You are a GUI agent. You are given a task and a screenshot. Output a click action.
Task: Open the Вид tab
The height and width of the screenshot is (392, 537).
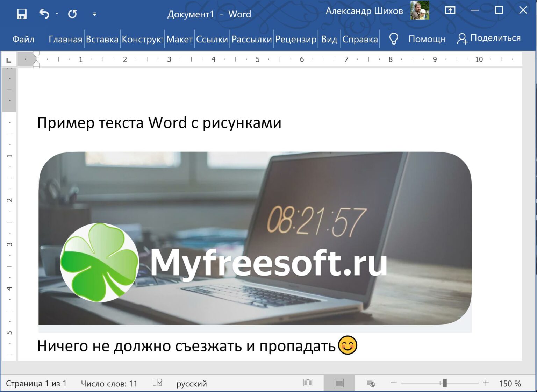pyautogui.click(x=329, y=39)
